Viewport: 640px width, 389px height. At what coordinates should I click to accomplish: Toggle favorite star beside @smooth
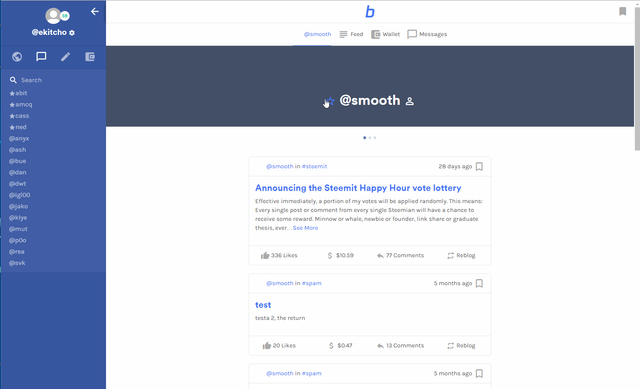click(x=330, y=101)
